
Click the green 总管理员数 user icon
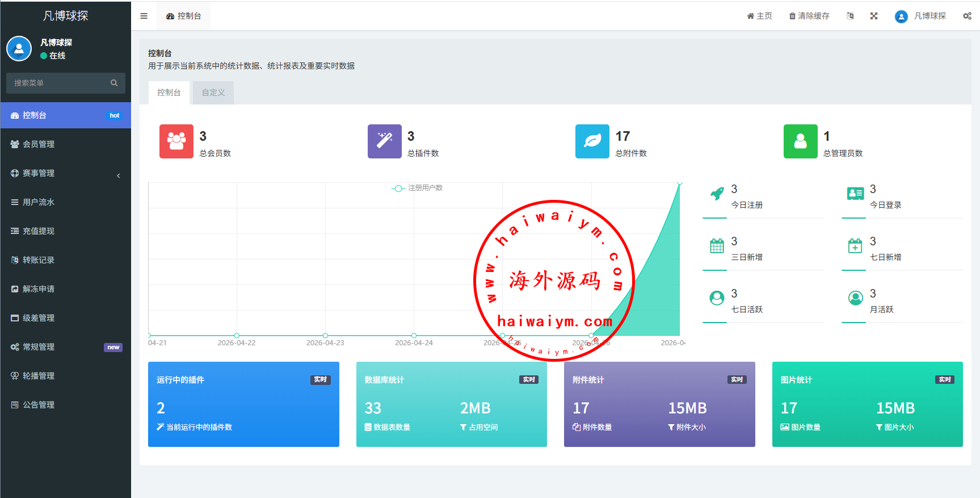click(800, 141)
